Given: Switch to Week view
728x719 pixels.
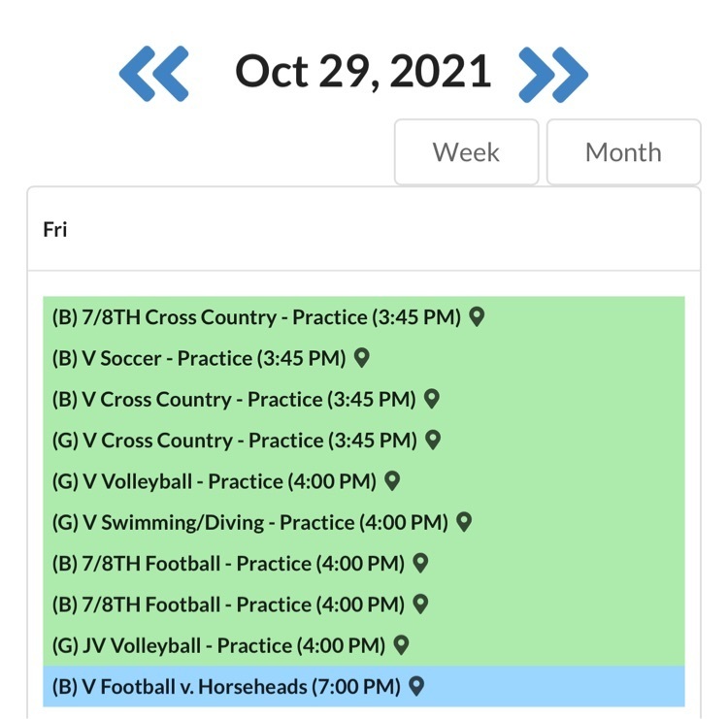Looking at the screenshot, I should pyautogui.click(x=466, y=151).
